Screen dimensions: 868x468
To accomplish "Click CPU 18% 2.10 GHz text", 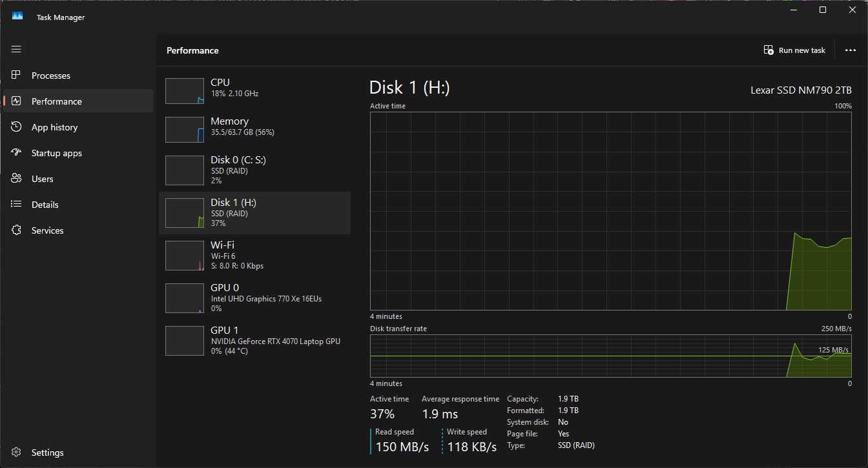I will (x=234, y=94).
